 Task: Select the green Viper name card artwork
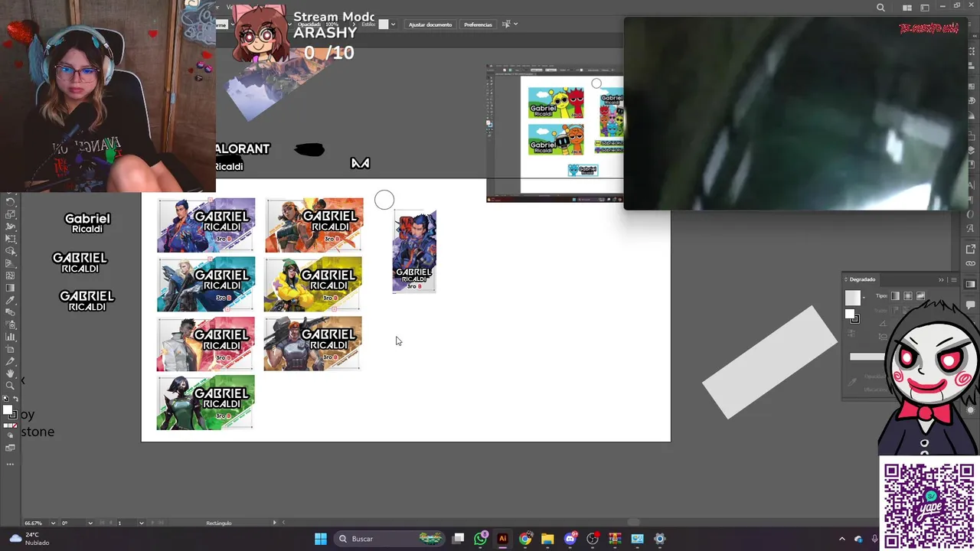[205, 403]
